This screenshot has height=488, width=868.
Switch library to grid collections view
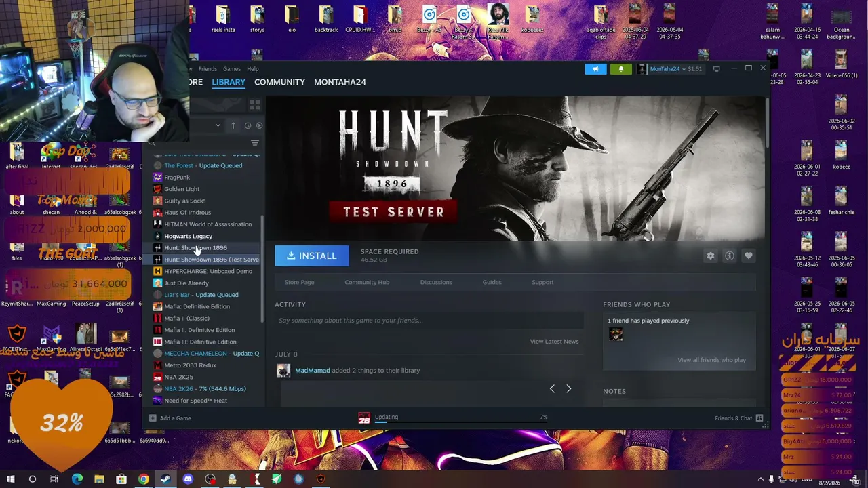pos(254,104)
